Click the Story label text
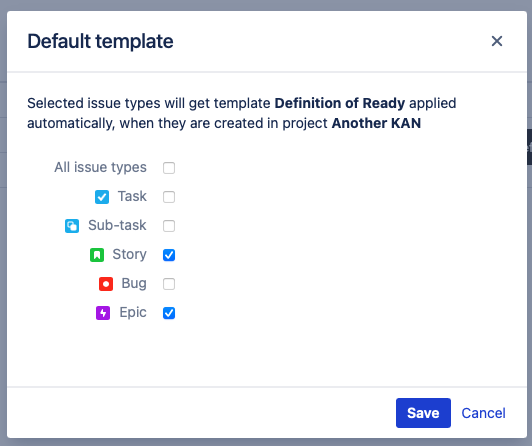 (130, 254)
